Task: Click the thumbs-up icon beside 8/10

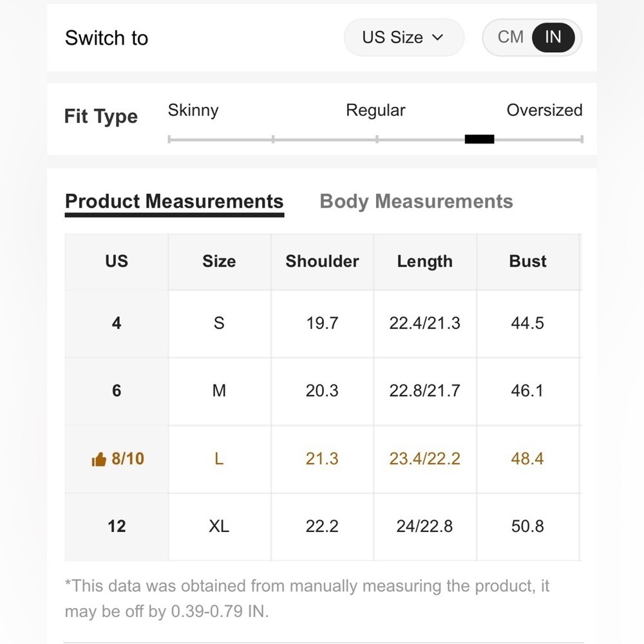Action: pos(99,459)
